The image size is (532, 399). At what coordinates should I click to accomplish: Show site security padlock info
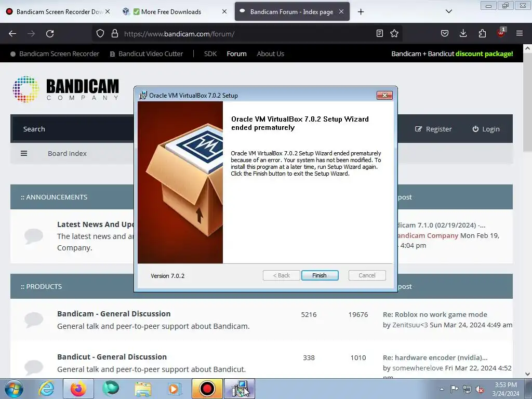[115, 34]
